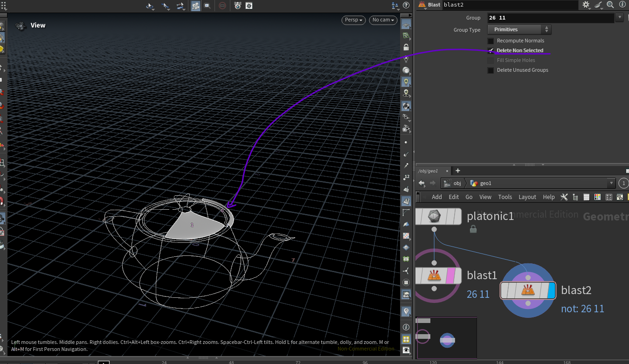
Task: Click the 'not: 26 11' descriptive text
Action: tap(583, 309)
